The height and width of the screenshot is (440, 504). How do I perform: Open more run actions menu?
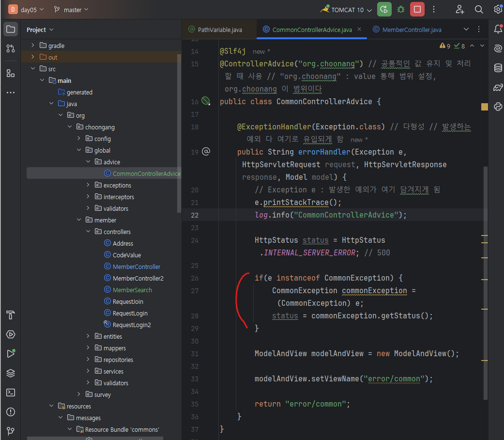click(434, 9)
